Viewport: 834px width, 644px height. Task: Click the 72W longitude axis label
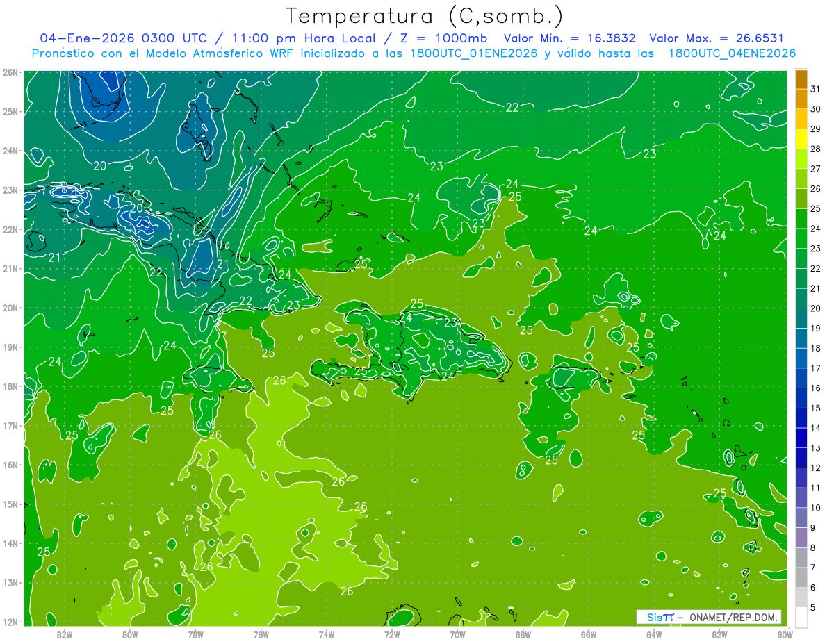click(392, 634)
